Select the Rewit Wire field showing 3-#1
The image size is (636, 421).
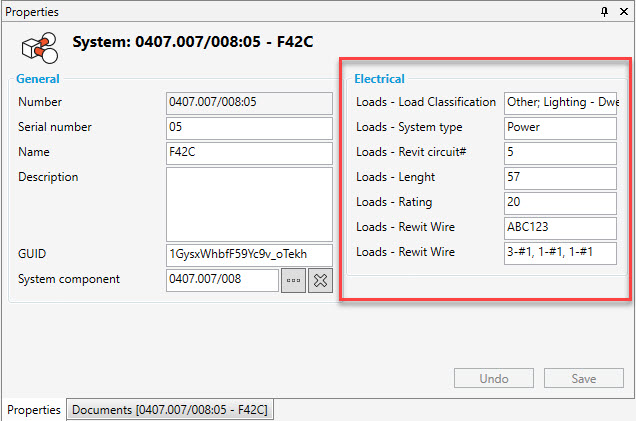(560, 253)
